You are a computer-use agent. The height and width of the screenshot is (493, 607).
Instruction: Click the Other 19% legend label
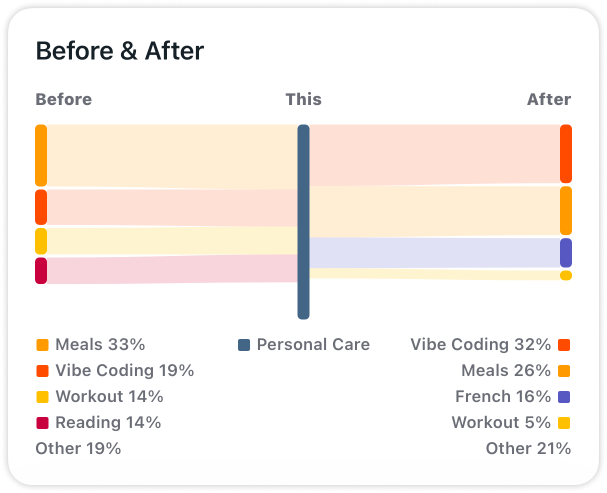(x=78, y=448)
